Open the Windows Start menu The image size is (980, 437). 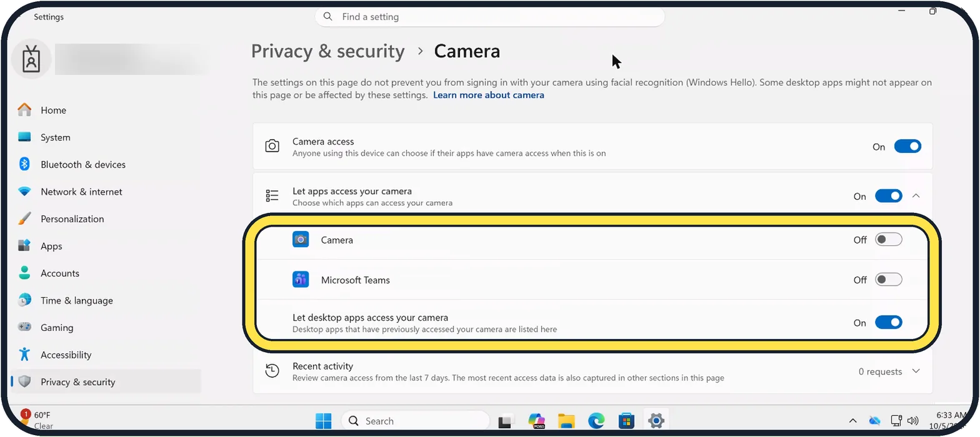pos(324,421)
